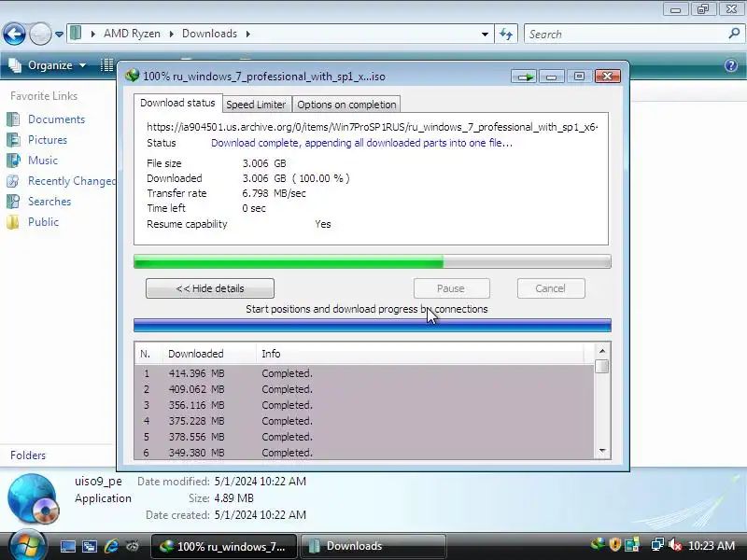This screenshot has height=560, width=747.
Task: Switch to Speed Limiter tab
Action: click(256, 105)
